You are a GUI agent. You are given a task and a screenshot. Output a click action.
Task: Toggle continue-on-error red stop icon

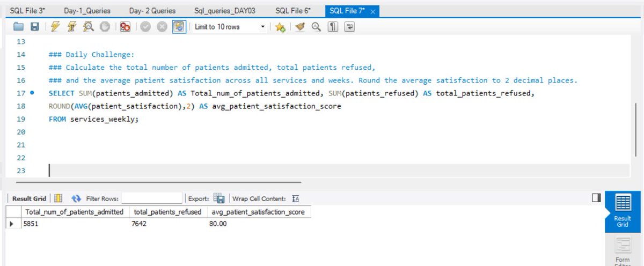pos(126,27)
